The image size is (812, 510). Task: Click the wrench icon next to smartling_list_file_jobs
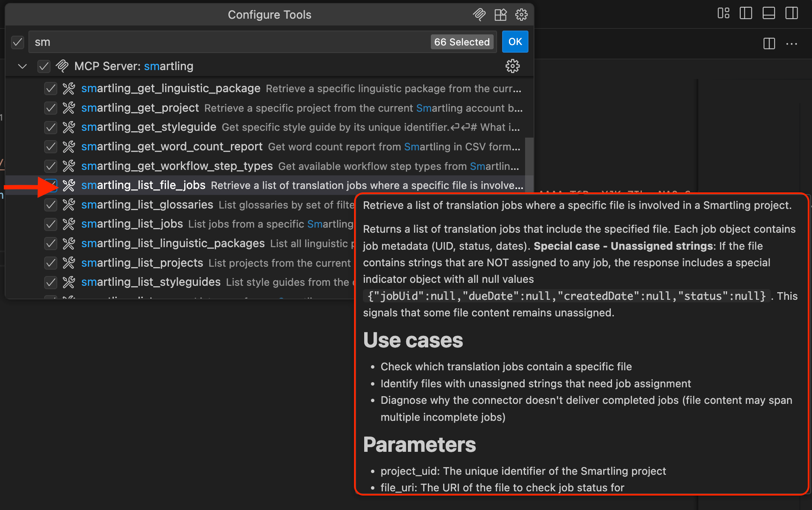pyautogui.click(x=68, y=185)
